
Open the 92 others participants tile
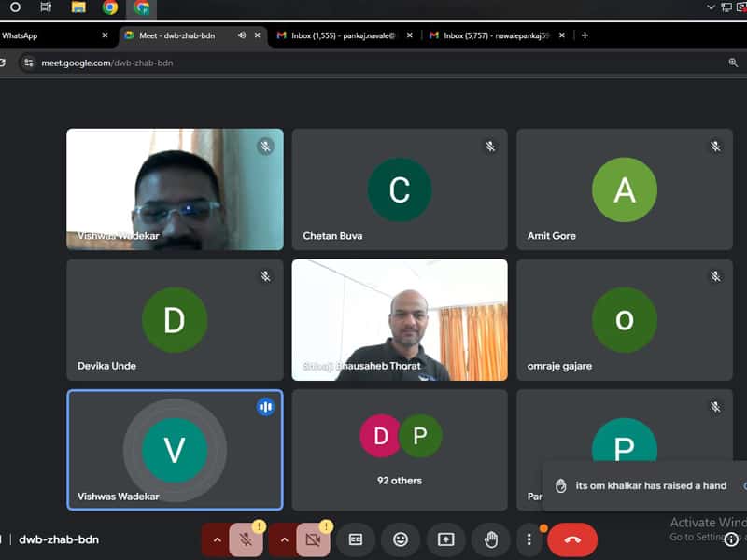400,450
